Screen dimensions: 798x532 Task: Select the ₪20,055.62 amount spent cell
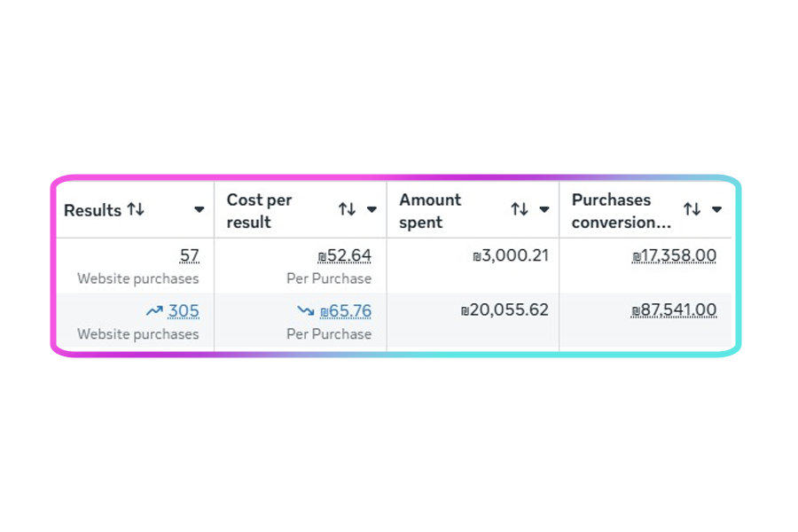click(505, 311)
